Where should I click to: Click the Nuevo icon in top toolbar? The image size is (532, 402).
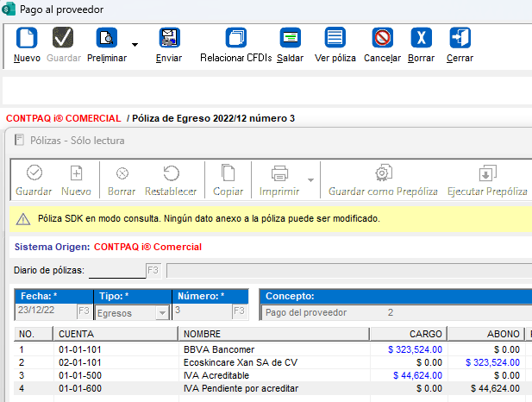(x=27, y=39)
